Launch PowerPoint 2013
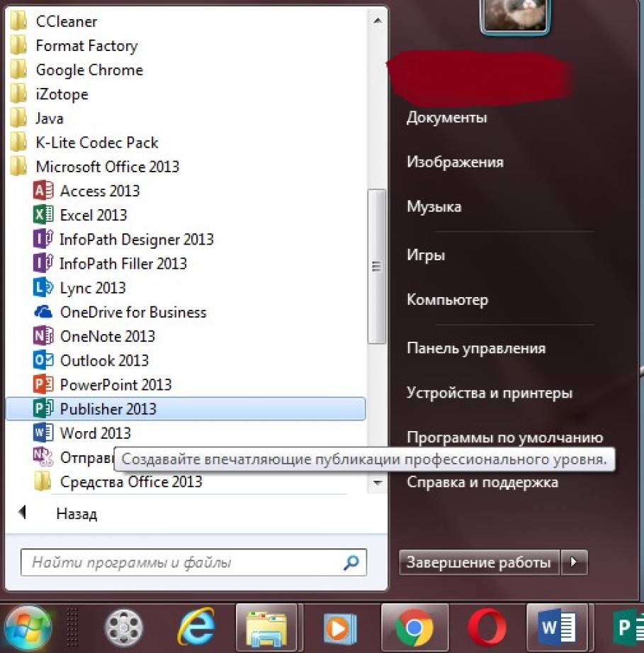 pos(115,384)
